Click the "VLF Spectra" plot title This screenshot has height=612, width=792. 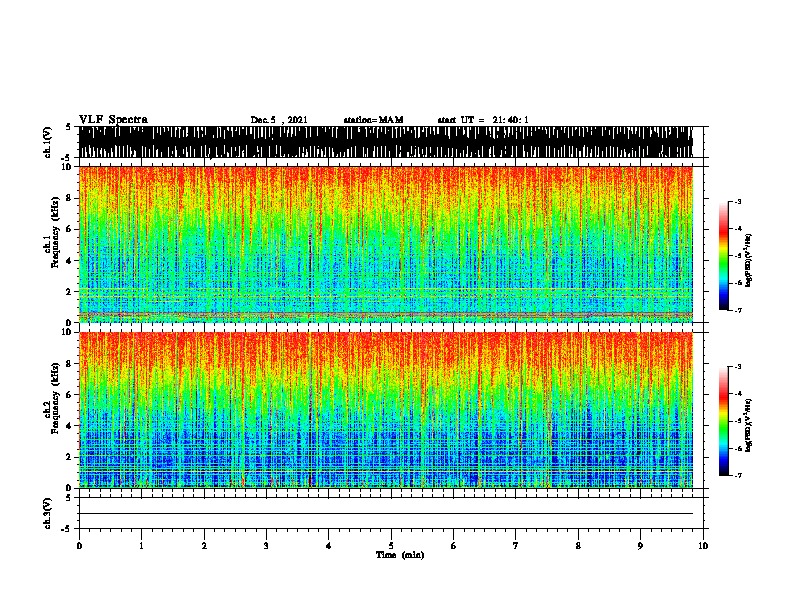113,120
